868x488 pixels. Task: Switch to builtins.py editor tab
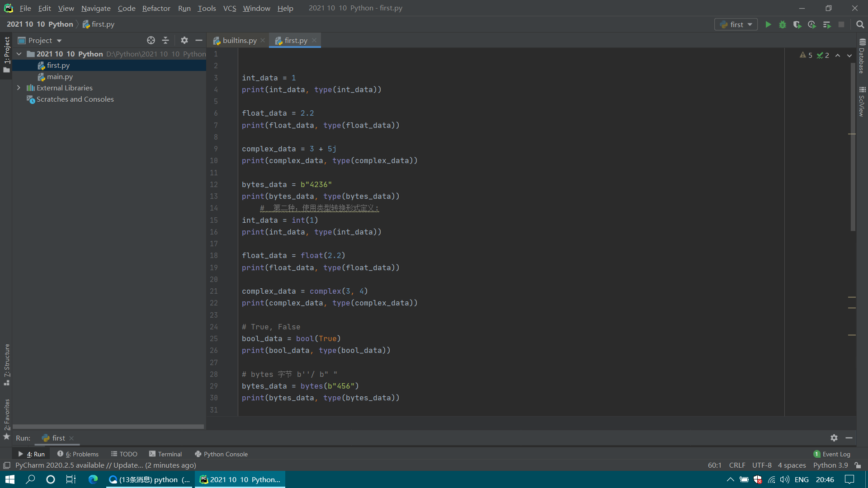[239, 40]
